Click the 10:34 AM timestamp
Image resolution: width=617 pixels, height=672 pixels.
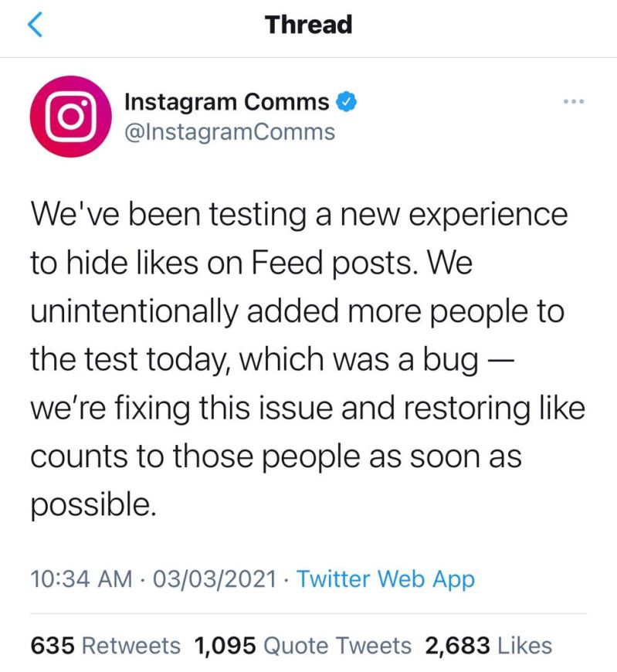click(x=81, y=579)
